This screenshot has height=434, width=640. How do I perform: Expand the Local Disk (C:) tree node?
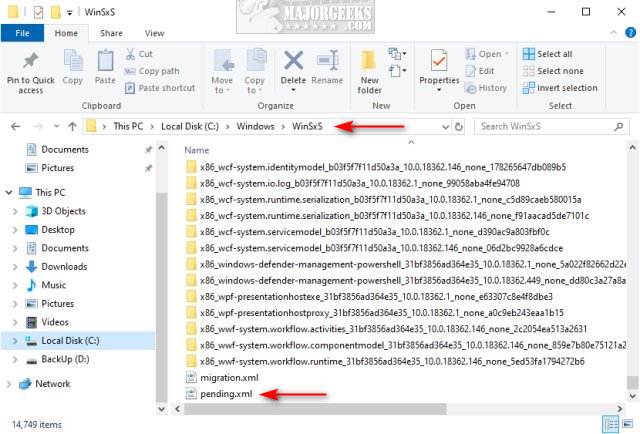click(15, 341)
